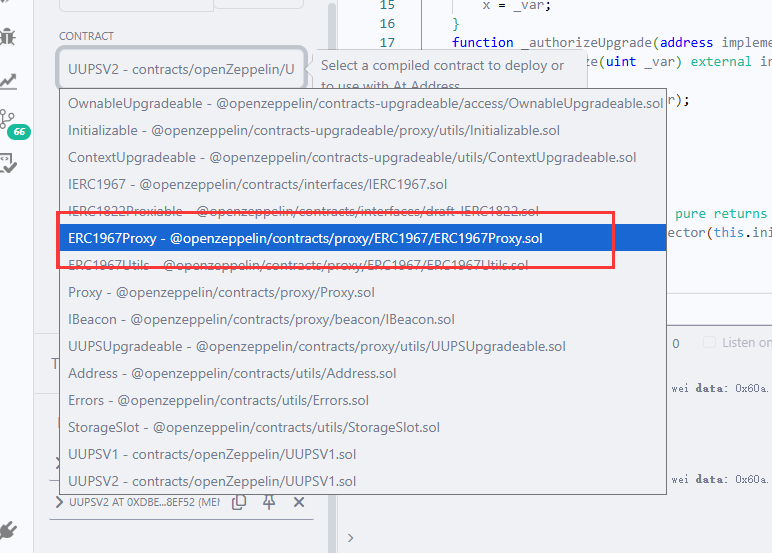This screenshot has width=772, height=553.
Task: Pick Proxy - Proxy.sol option
Action: (x=363, y=293)
